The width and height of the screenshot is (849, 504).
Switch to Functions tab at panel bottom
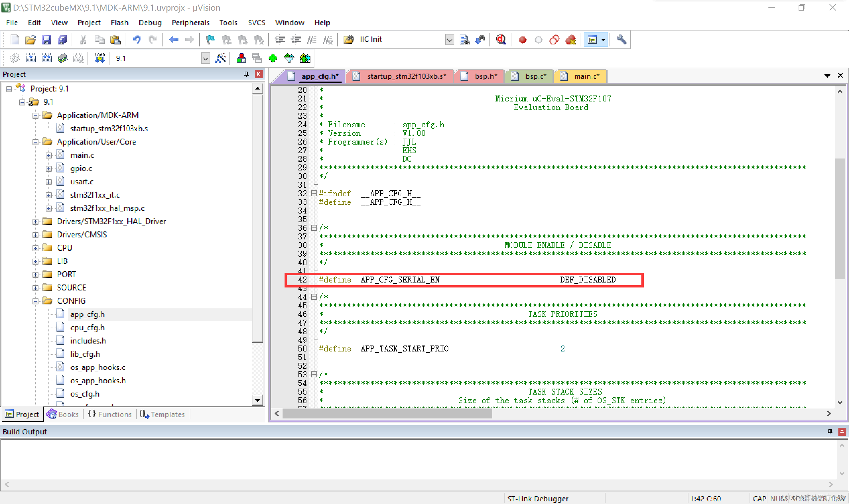(x=110, y=414)
